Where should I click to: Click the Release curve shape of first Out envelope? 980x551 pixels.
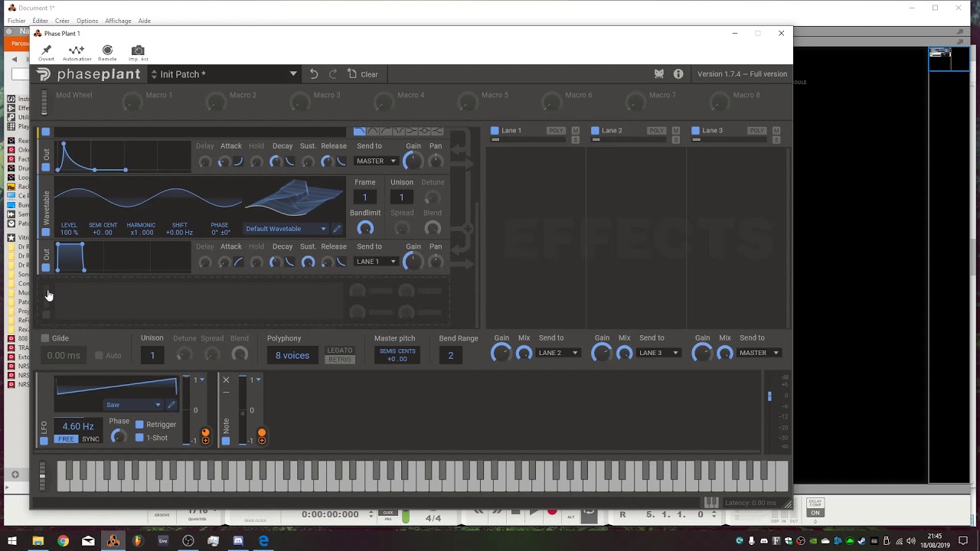pos(341,161)
